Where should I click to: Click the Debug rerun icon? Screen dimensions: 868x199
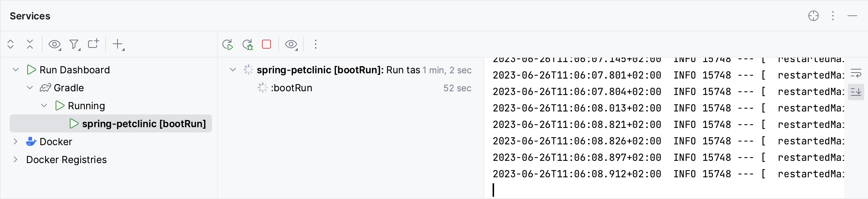click(x=247, y=45)
